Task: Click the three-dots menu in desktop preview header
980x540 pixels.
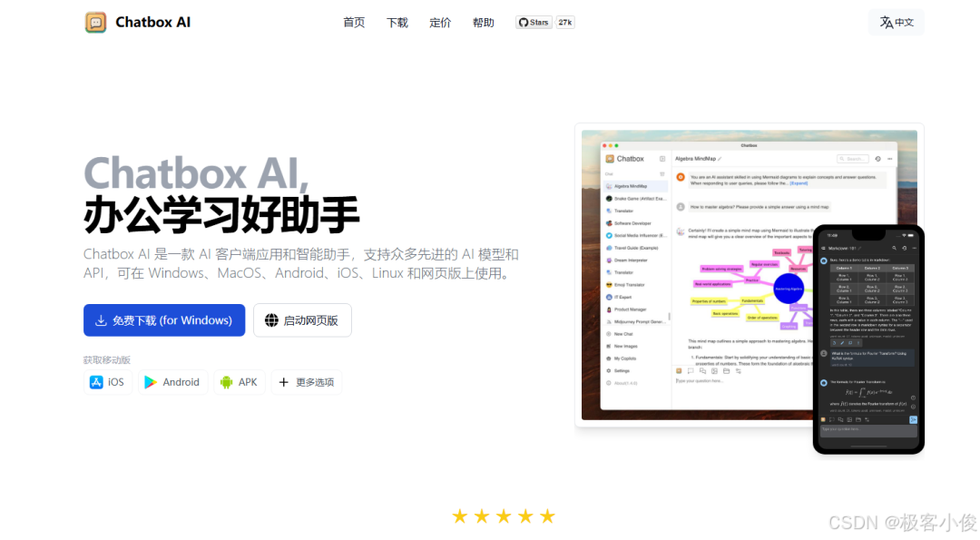Action: (890, 159)
